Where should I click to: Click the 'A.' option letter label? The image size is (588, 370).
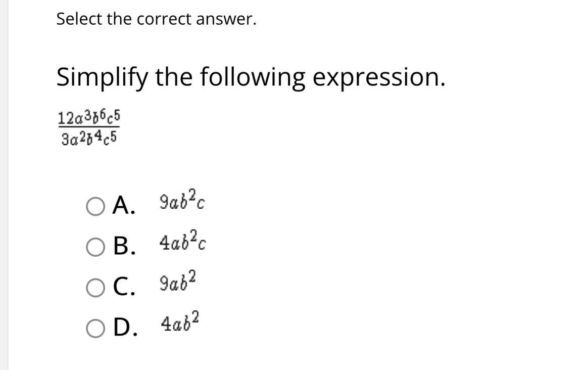click(x=124, y=206)
